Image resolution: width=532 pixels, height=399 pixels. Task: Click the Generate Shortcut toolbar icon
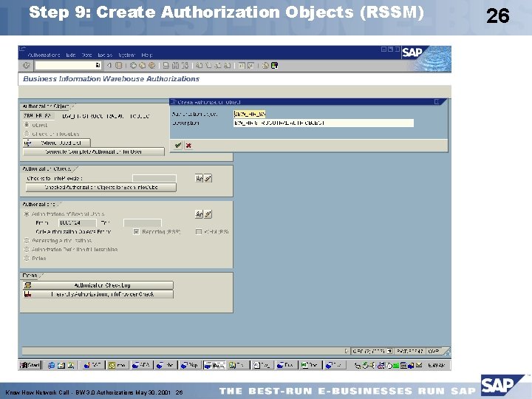pyautogui.click(x=250, y=66)
